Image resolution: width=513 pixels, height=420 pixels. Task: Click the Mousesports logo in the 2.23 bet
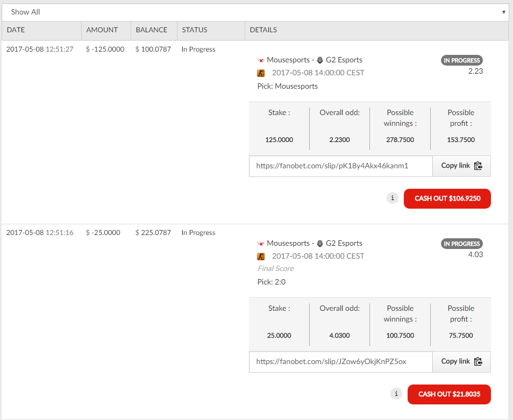click(x=261, y=60)
